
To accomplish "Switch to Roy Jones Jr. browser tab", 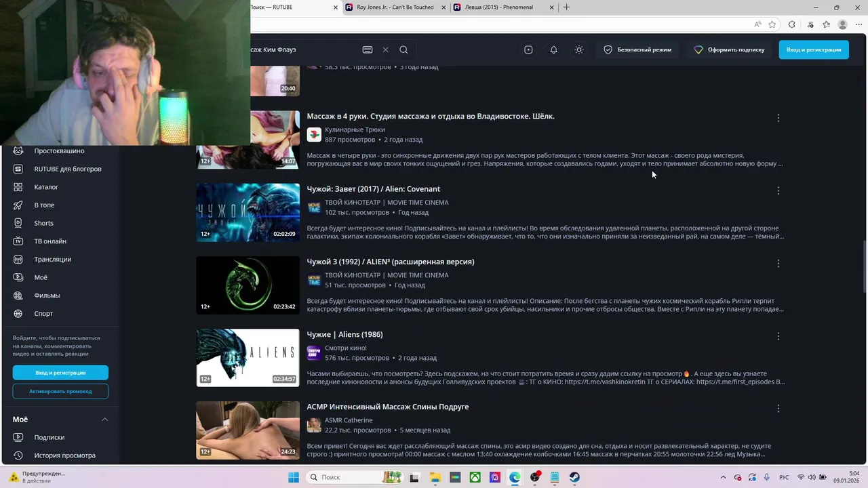I will [x=395, y=7].
